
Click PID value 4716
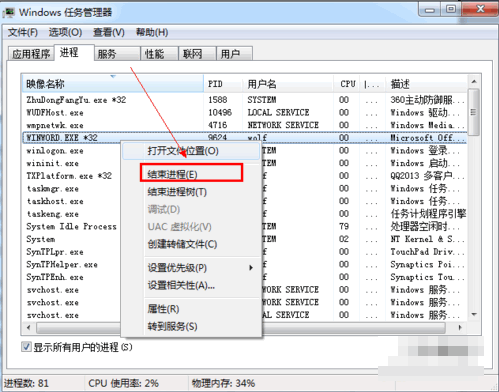coord(218,125)
